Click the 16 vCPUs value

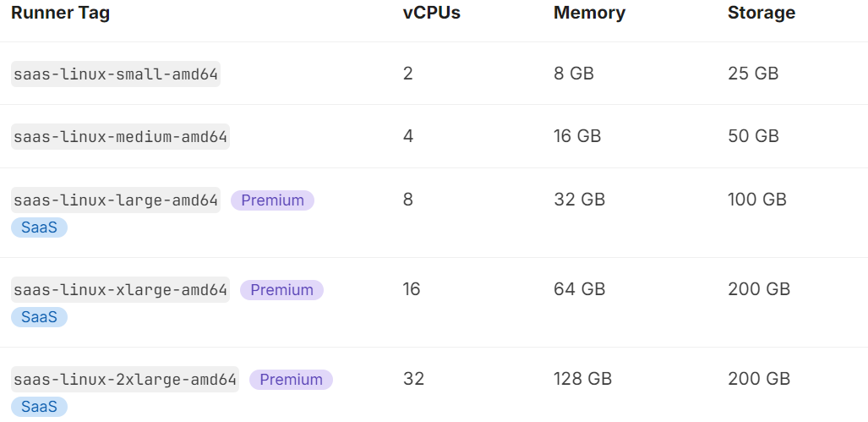[412, 289]
